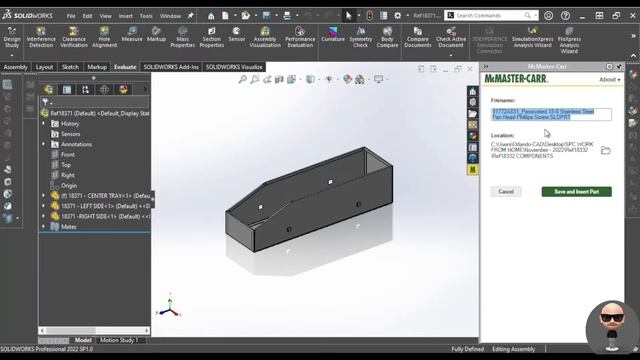
Task: Open Section Properties
Action: pyautogui.click(x=211, y=38)
